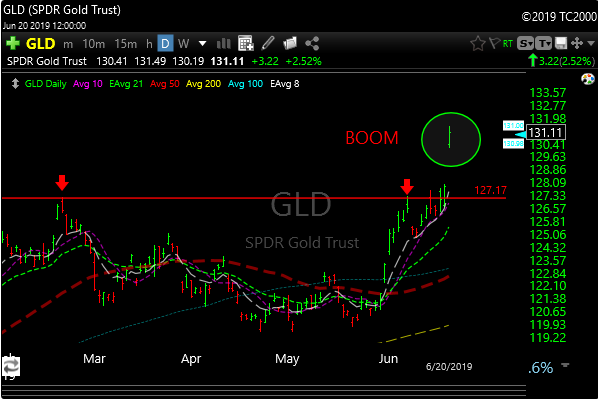Open the T dropdown button
Viewport: 598px width, 399px height.
(543, 43)
